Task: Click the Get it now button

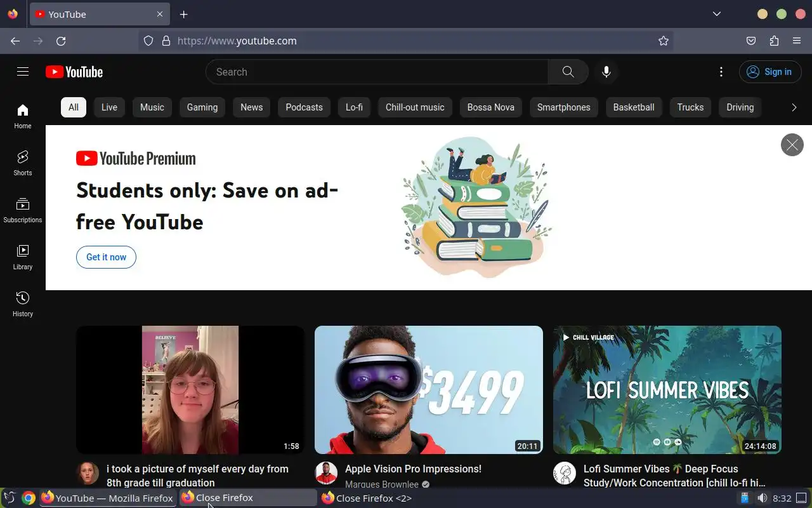Action: (106, 257)
